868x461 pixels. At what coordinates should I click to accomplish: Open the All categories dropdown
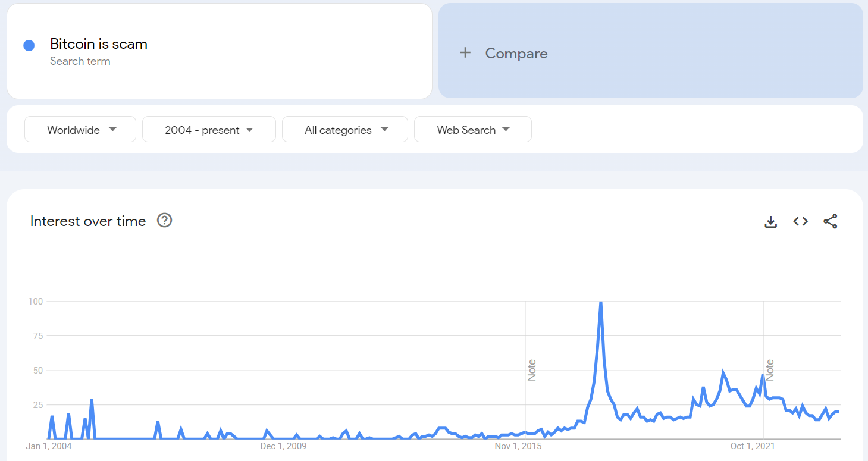345,130
